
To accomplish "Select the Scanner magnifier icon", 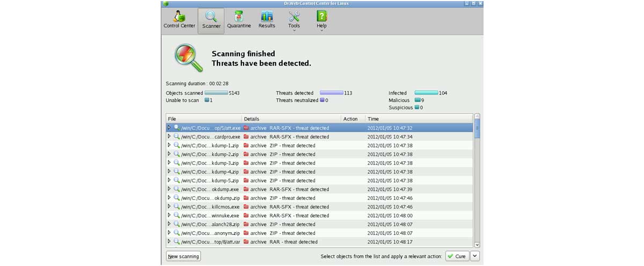I will 211,17.
